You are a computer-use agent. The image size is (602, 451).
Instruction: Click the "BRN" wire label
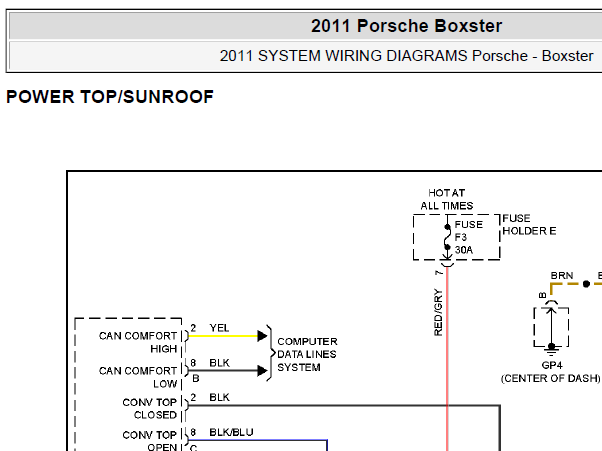562,276
